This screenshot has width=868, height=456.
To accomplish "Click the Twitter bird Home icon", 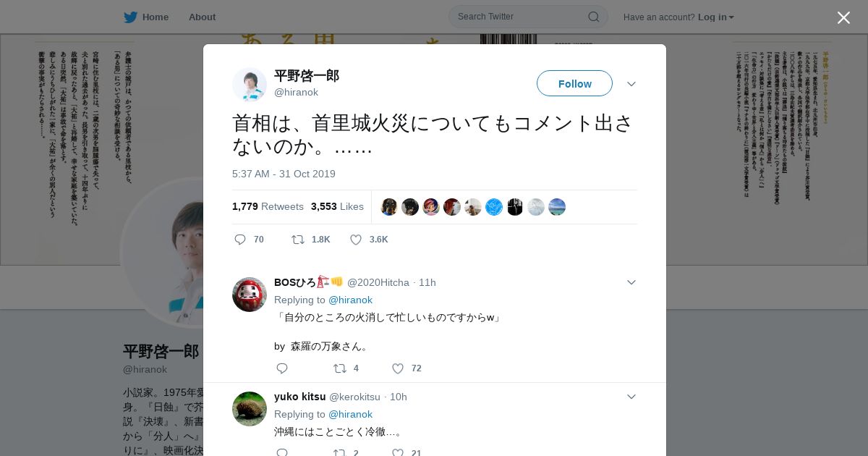I will point(130,17).
